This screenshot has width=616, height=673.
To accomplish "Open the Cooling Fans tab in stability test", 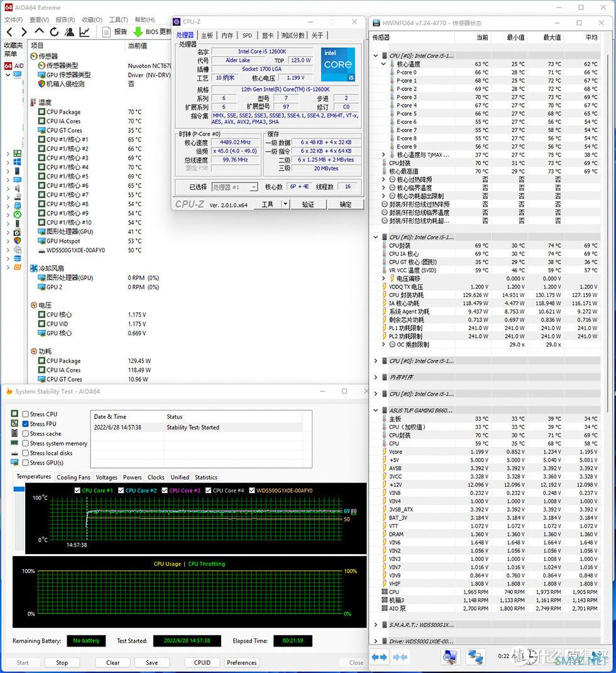I will click(x=74, y=477).
